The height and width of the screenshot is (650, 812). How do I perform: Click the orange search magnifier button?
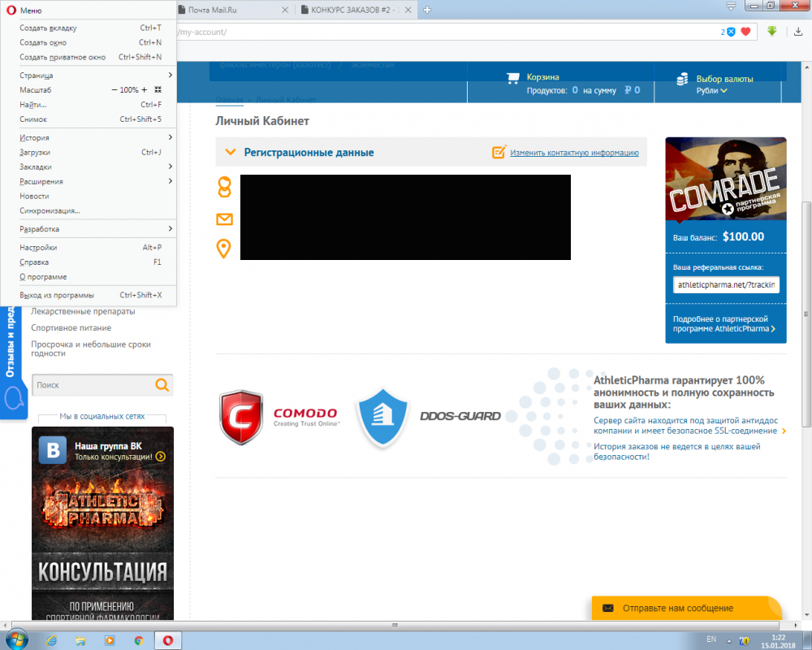click(162, 385)
